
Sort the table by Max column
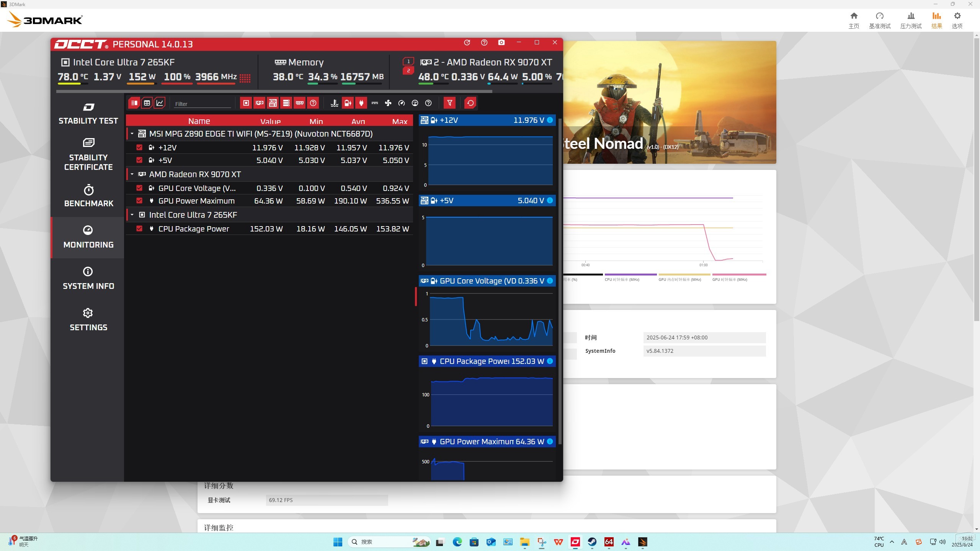pos(400,121)
